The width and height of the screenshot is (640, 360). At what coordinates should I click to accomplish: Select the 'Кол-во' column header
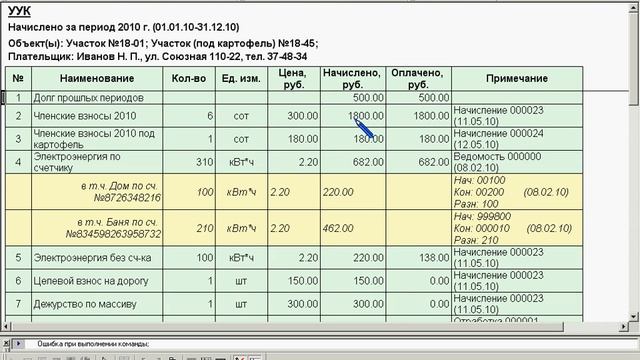[189, 78]
